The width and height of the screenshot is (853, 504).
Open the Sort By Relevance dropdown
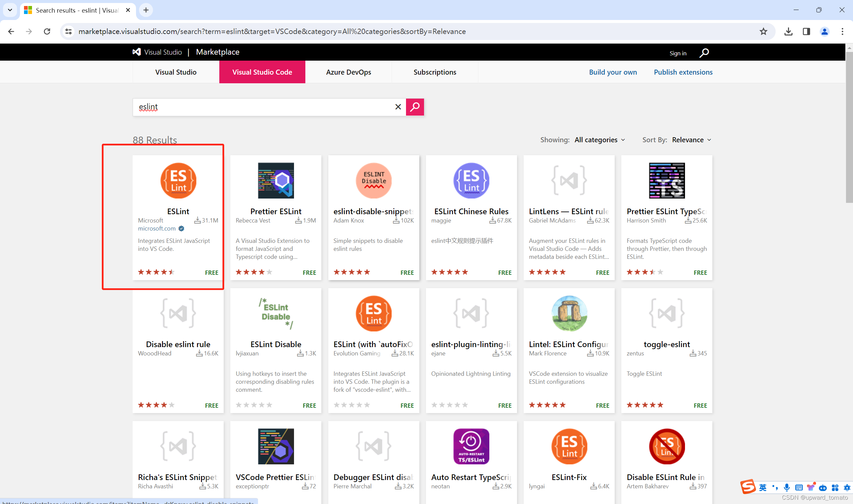pyautogui.click(x=691, y=140)
